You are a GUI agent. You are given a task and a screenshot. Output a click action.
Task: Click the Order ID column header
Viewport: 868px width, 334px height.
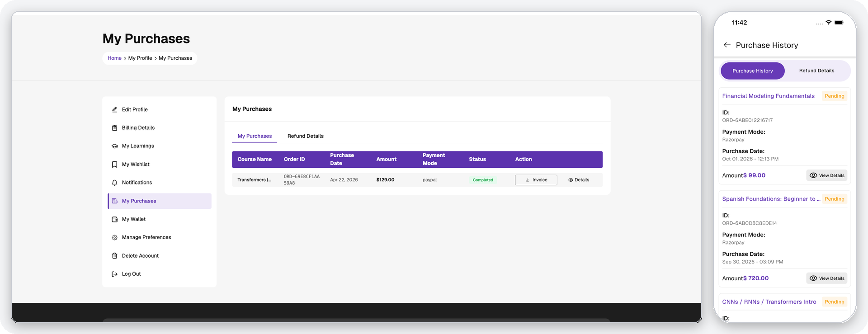pyautogui.click(x=294, y=160)
